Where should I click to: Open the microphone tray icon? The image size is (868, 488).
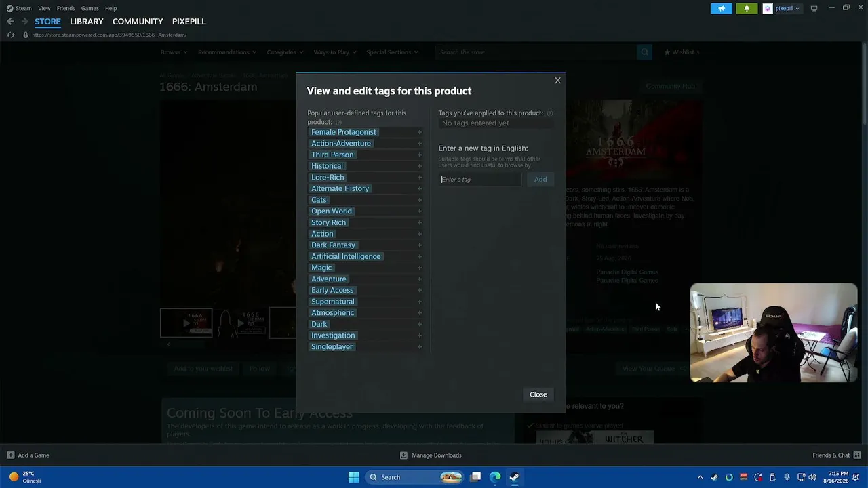pyautogui.click(x=787, y=477)
